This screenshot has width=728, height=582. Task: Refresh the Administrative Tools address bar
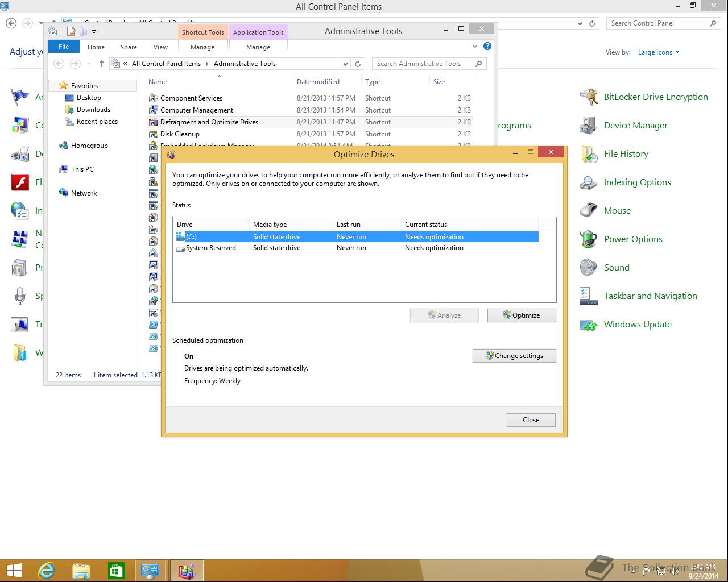[x=358, y=64]
